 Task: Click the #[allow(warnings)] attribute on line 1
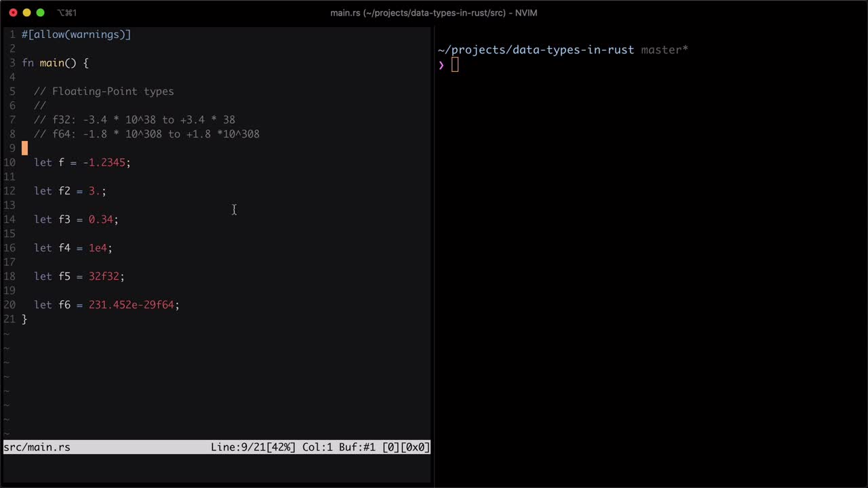tap(76, 35)
